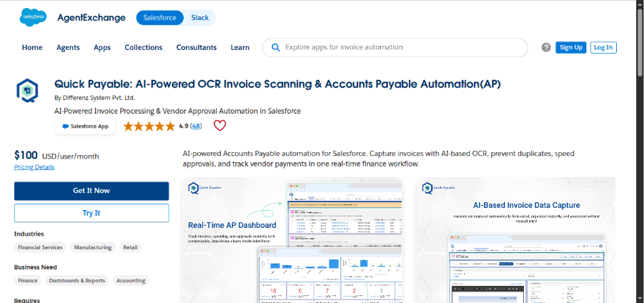Screen dimensions: 644x303
Task: Open the Learn menu
Action: pyautogui.click(x=240, y=48)
